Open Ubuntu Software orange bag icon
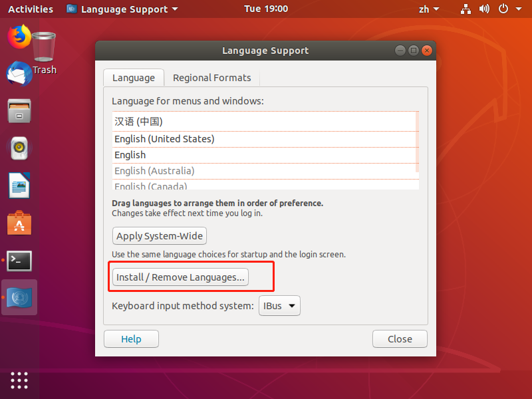The width and height of the screenshot is (532, 399). (19, 223)
